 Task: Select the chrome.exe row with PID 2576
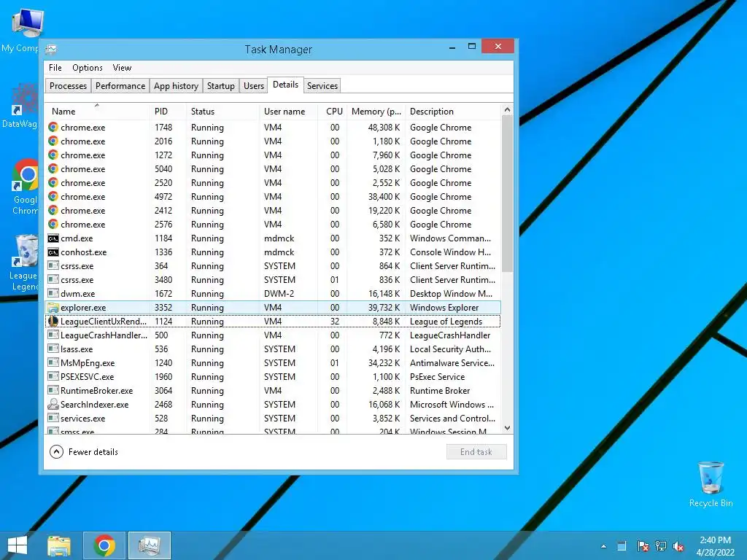click(274, 225)
